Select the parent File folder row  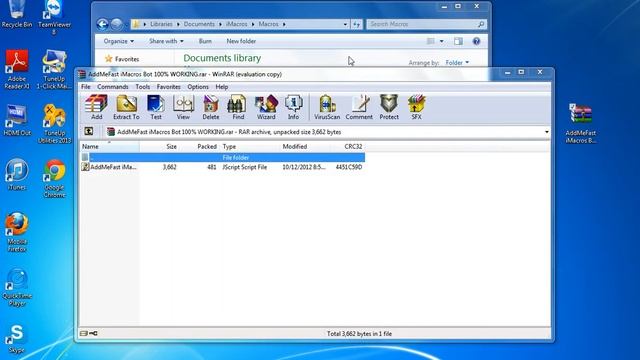[222, 158]
